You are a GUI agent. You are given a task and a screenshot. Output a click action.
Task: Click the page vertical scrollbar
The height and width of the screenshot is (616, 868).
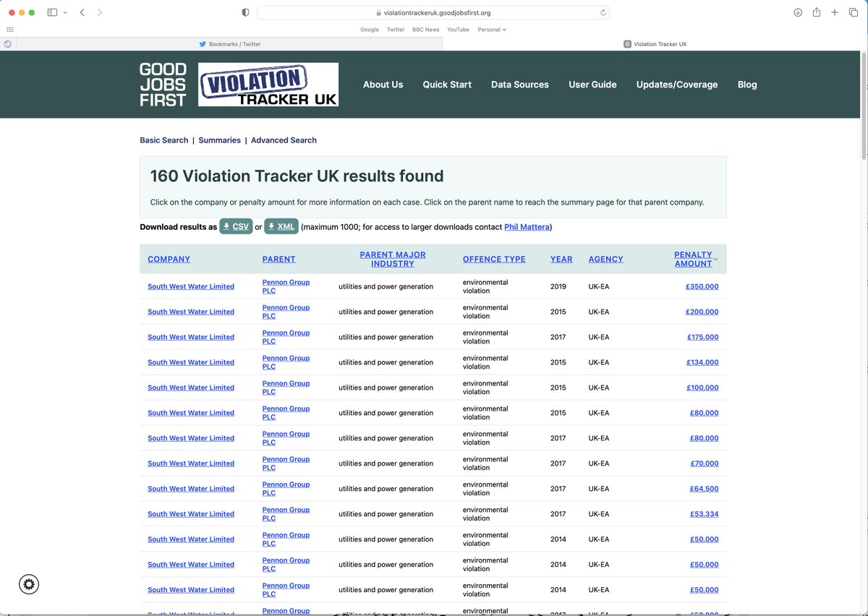864,105
